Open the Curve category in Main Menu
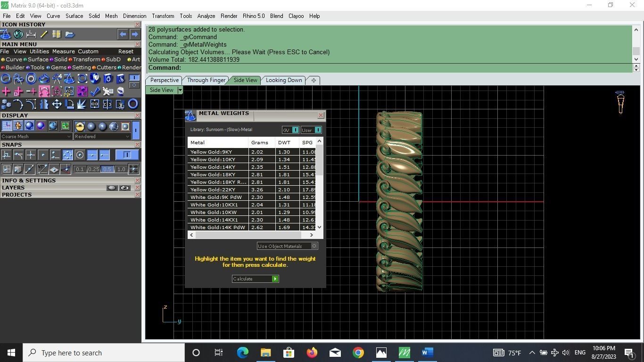 coord(12,59)
